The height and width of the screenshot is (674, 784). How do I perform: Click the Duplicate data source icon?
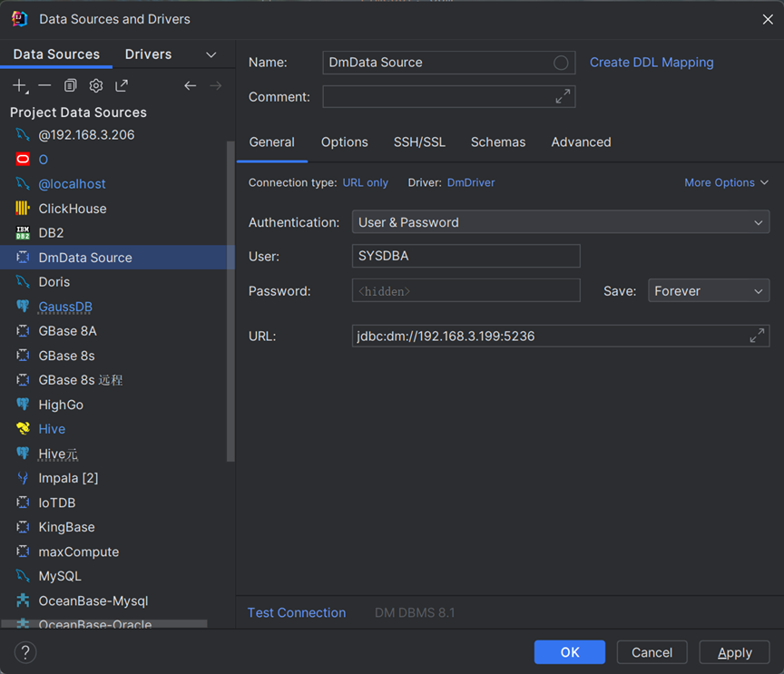[70, 85]
